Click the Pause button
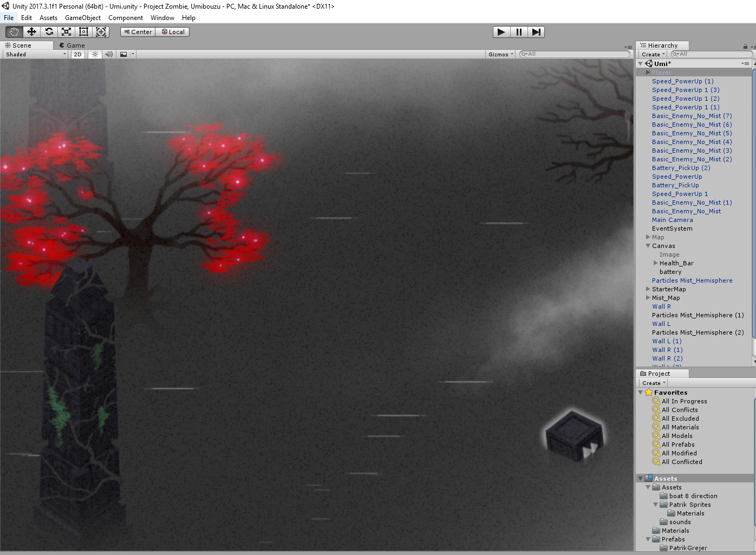This screenshot has height=555, width=756. [x=519, y=32]
